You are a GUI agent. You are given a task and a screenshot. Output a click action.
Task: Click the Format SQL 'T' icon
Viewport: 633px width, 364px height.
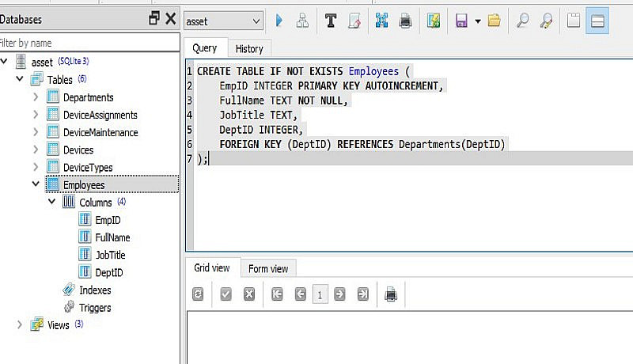pos(331,20)
